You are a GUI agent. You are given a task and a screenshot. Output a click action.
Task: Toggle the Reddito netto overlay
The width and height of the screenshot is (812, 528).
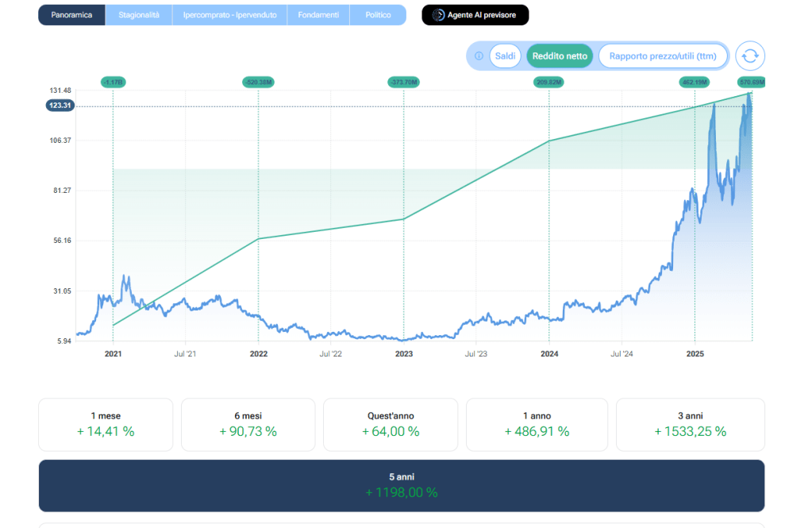[560, 56]
